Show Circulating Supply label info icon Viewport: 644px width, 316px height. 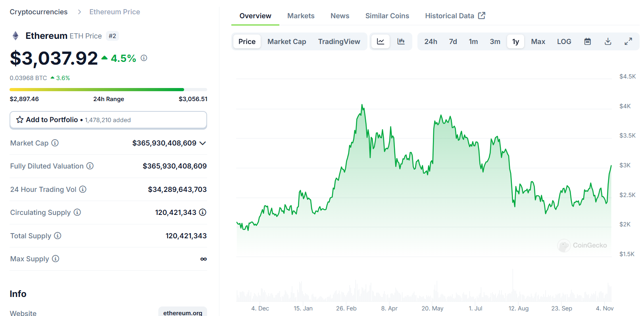[x=77, y=212]
